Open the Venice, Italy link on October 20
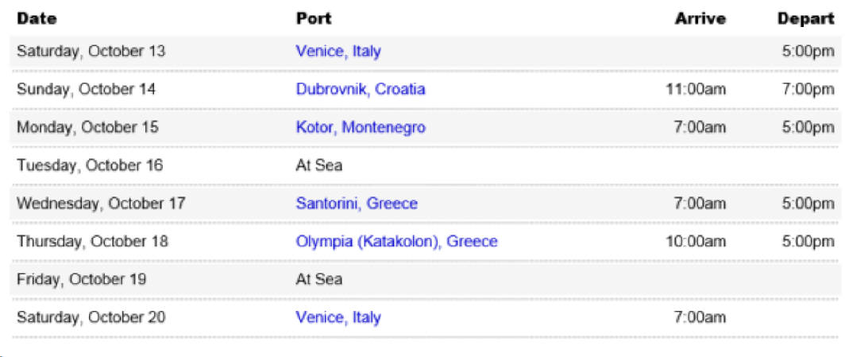 coord(338,317)
